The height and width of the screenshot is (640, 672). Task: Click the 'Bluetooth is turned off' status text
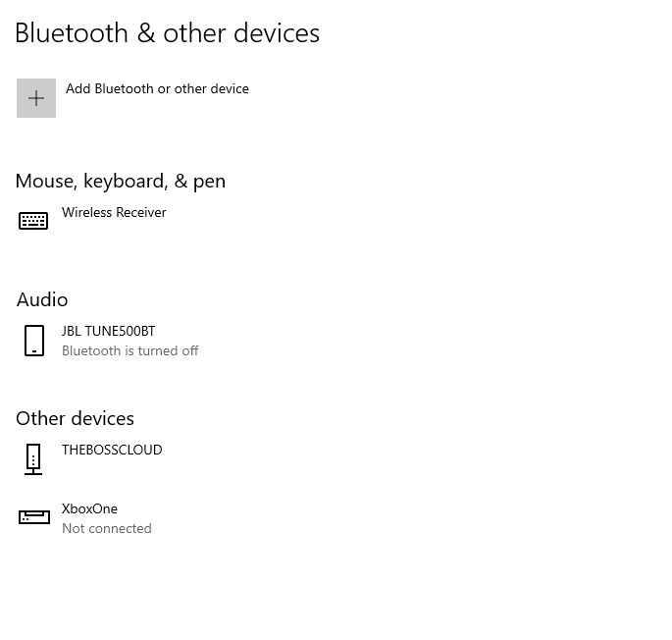pos(129,350)
